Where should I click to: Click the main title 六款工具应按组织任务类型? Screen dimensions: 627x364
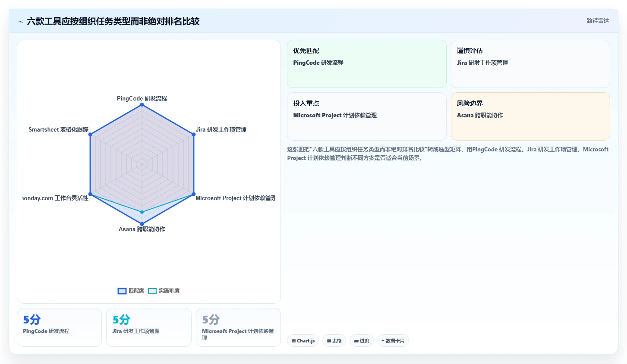click(113, 21)
